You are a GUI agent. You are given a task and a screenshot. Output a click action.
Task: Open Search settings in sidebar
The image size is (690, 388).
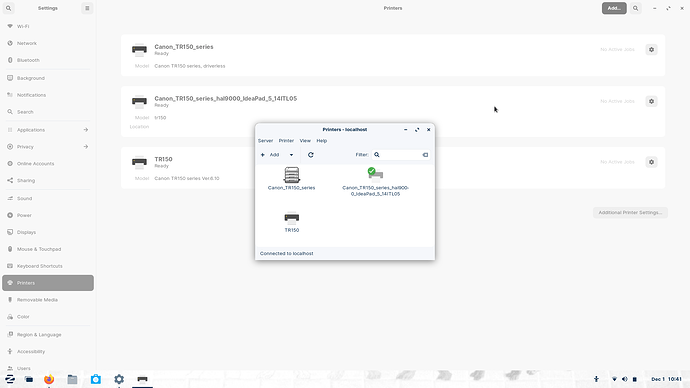48,112
